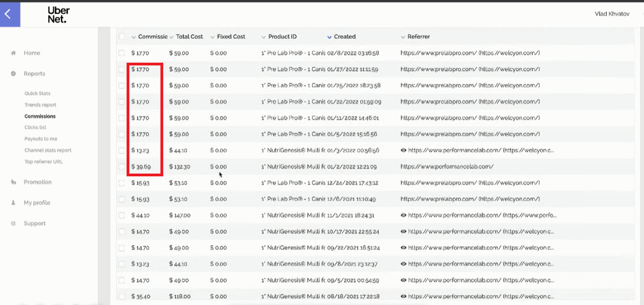Click the My profile person icon

pos(13,202)
